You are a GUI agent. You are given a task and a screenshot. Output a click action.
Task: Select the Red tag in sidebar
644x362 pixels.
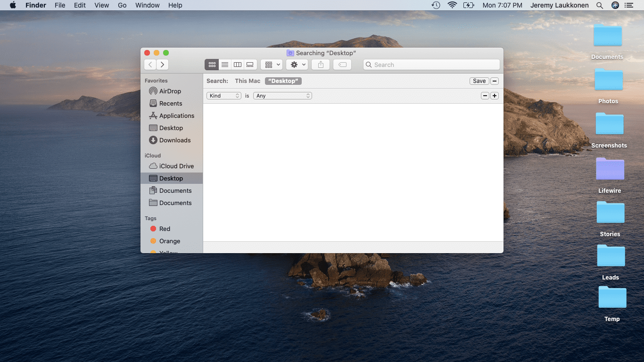165,229
